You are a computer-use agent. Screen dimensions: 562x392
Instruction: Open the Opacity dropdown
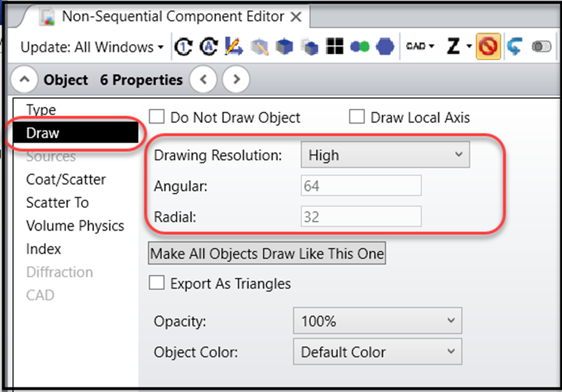point(378,321)
